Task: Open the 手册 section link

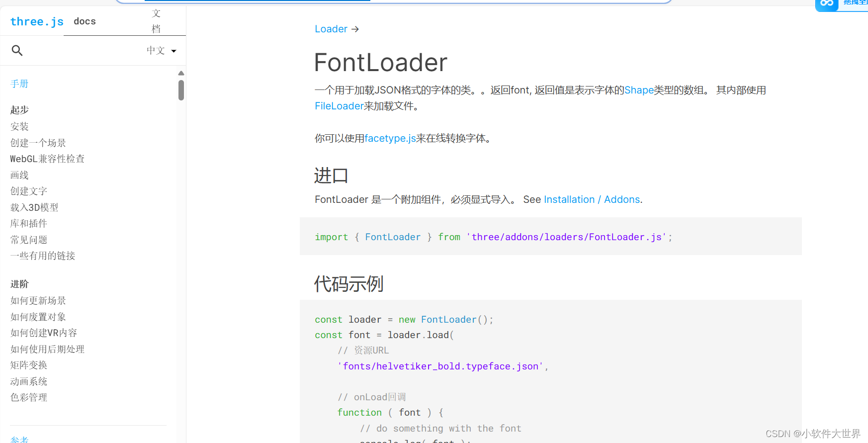Action: pyautogui.click(x=19, y=84)
